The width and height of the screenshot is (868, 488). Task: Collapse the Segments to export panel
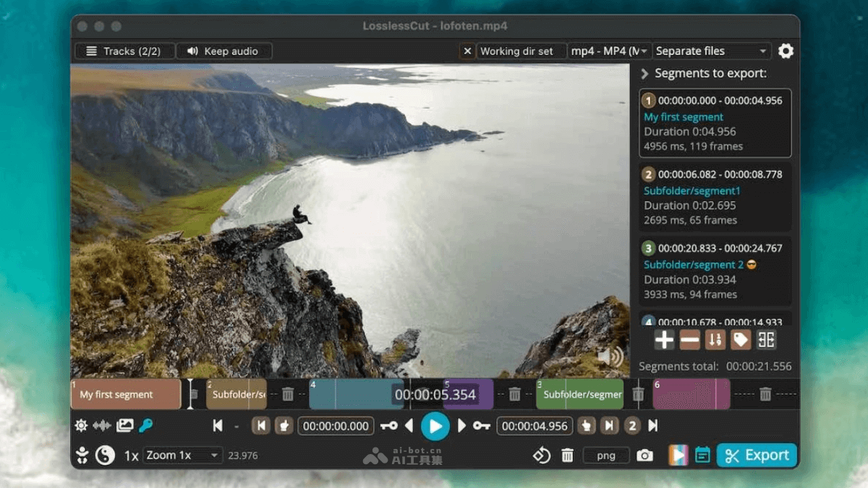(644, 74)
